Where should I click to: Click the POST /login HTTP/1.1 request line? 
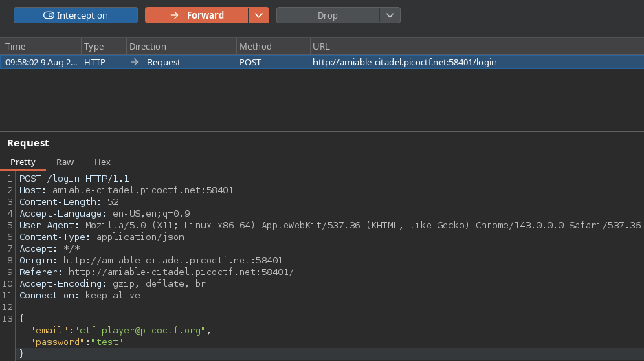pos(74,179)
